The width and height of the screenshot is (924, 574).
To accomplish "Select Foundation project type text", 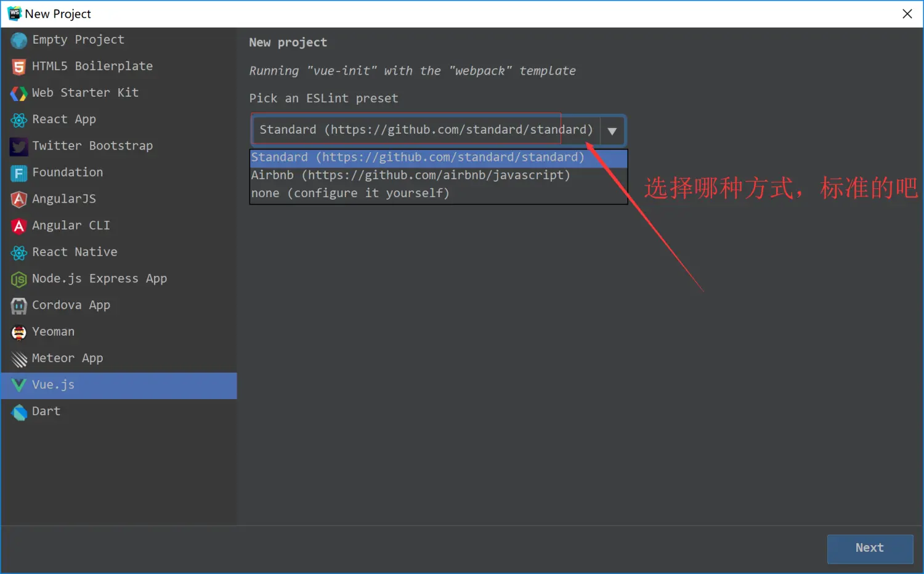I will pos(68,172).
